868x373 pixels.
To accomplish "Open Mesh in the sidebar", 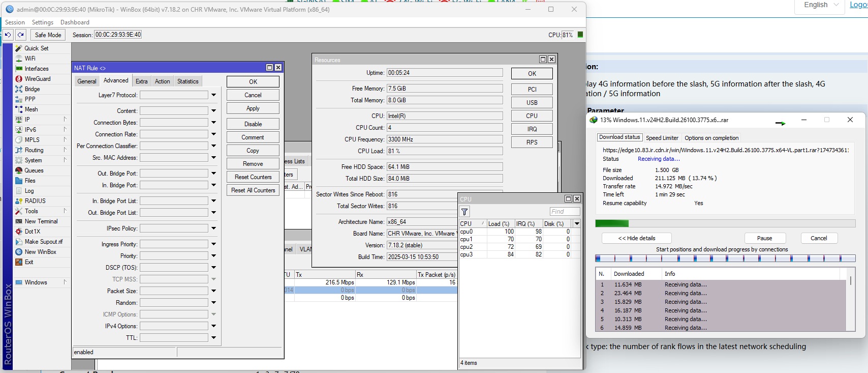I will (x=31, y=109).
